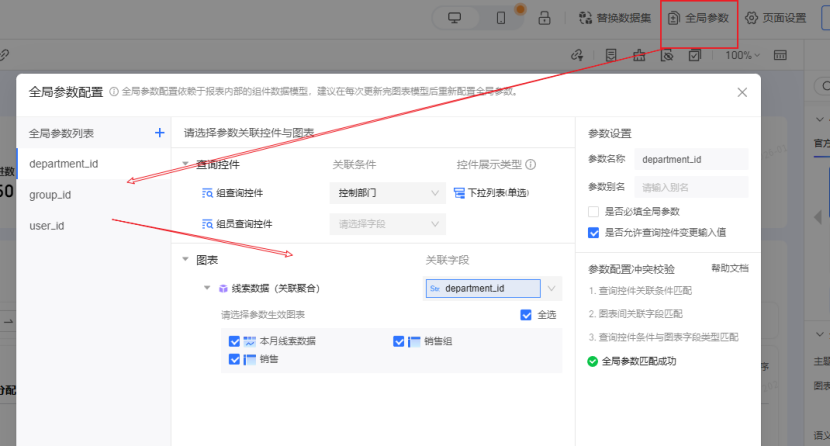Click 2. 图表间关联字段匹配 text

tap(635, 314)
